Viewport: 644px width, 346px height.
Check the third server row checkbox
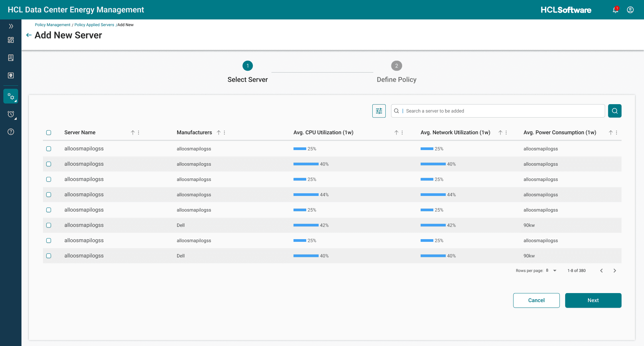coord(49,180)
